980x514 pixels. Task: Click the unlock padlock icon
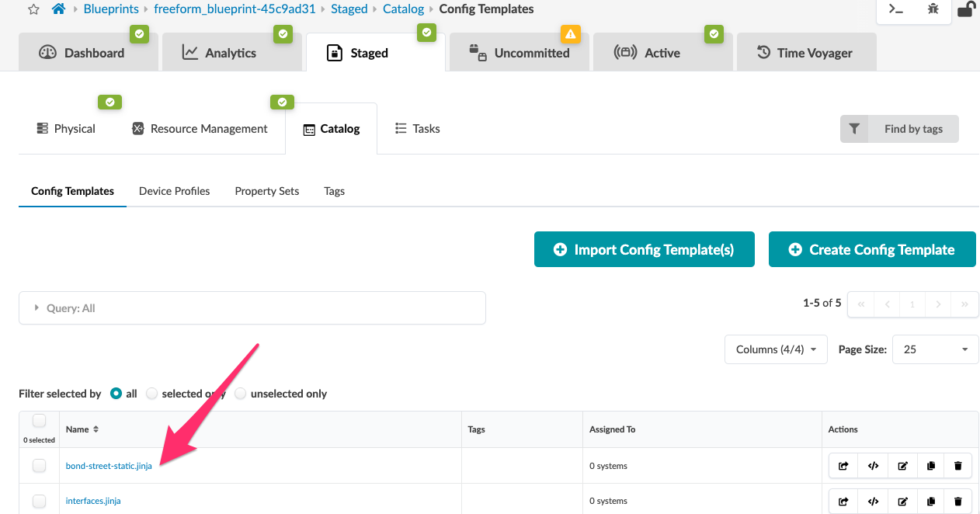[x=965, y=10]
